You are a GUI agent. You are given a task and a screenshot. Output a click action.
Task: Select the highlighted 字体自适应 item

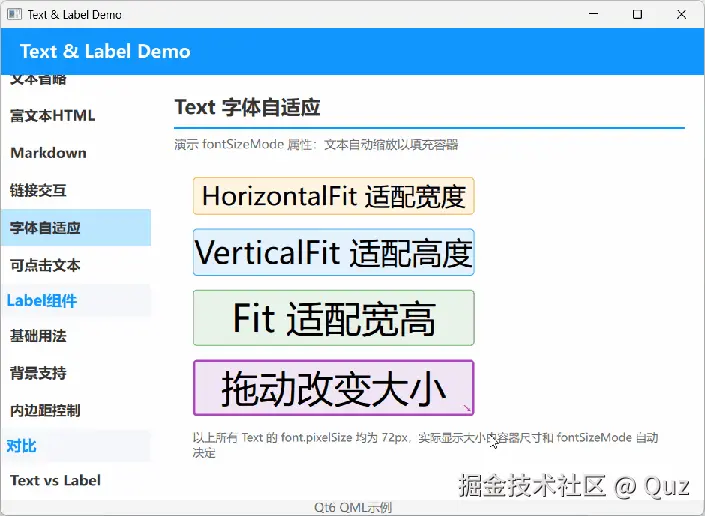click(x=76, y=227)
